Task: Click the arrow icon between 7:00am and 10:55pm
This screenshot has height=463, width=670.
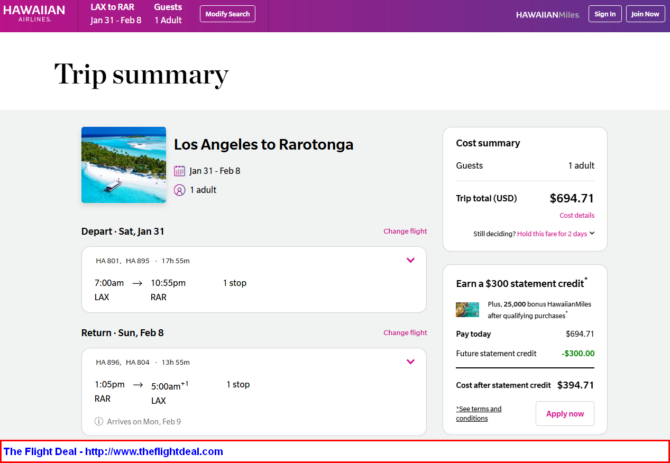Action: [x=137, y=283]
